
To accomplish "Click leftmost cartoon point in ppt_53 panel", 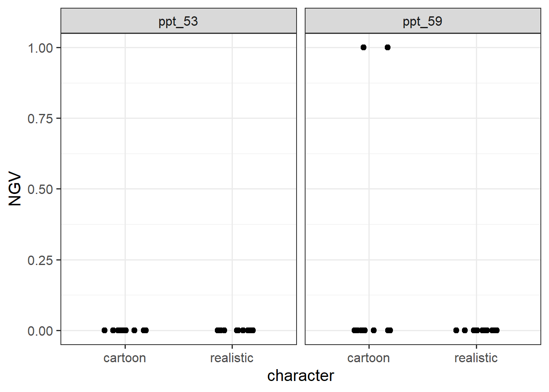I will (x=105, y=330).
